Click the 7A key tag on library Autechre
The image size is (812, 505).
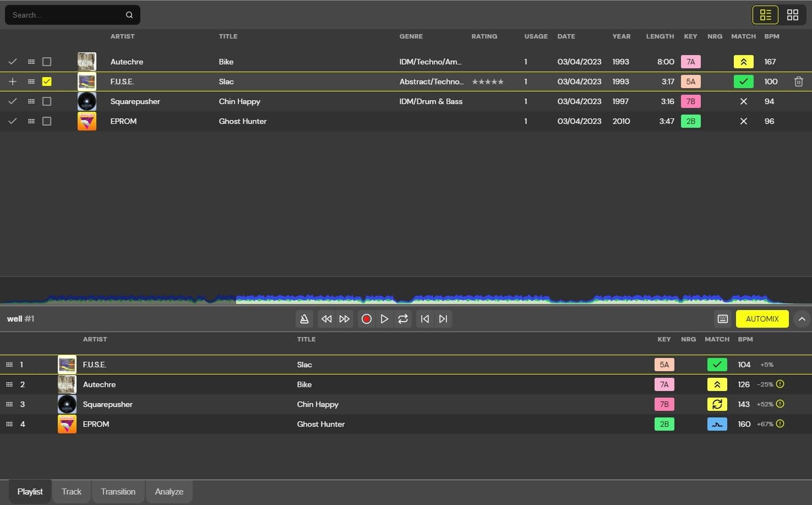(x=690, y=62)
